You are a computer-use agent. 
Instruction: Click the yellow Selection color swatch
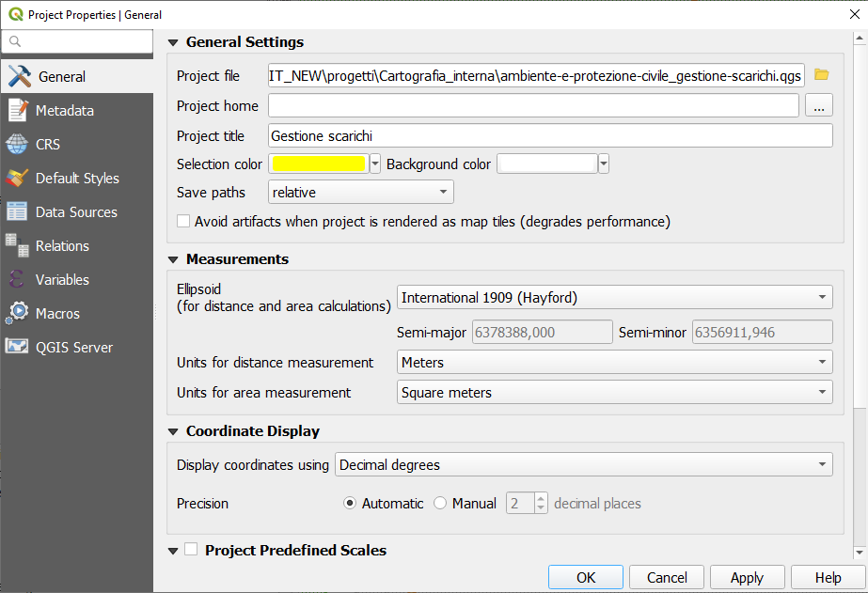pos(319,164)
